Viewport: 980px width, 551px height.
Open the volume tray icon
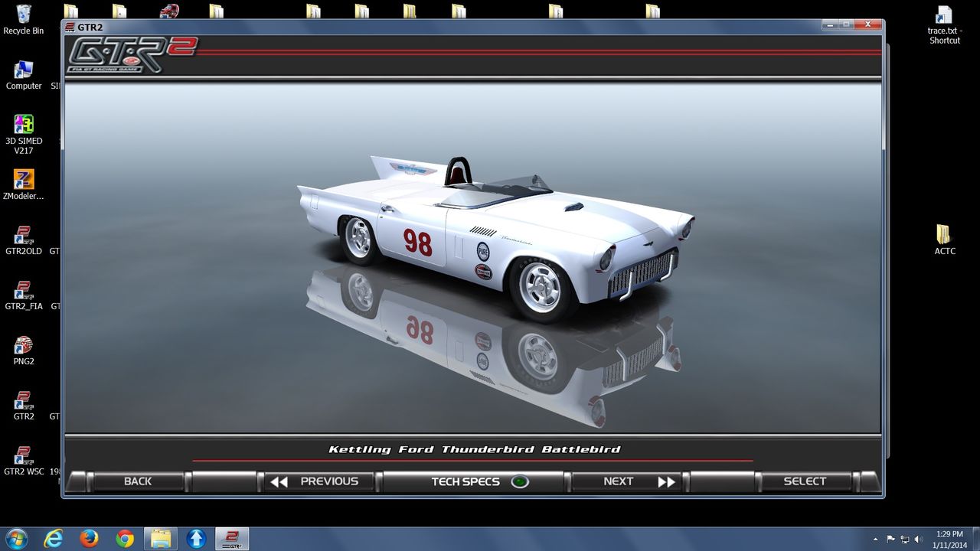pos(917,539)
